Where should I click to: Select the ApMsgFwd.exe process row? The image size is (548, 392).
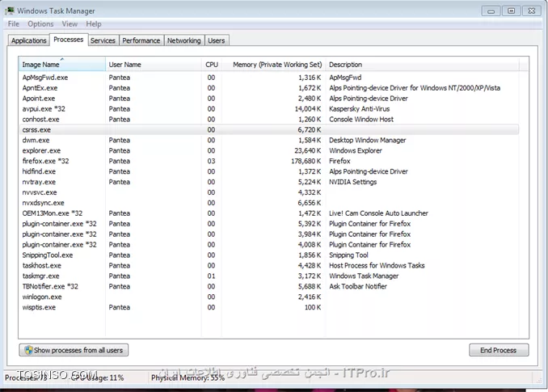point(269,78)
